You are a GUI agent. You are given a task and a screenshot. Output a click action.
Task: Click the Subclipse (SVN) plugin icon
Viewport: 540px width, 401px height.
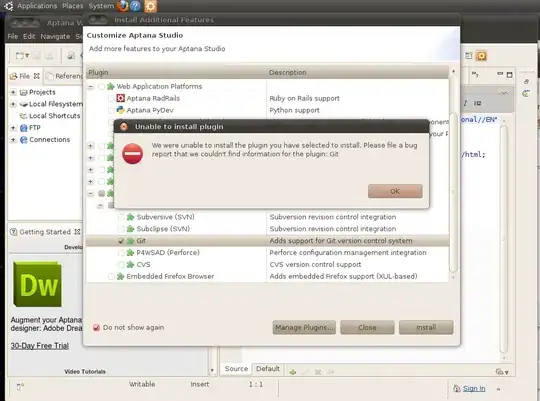[x=130, y=229]
